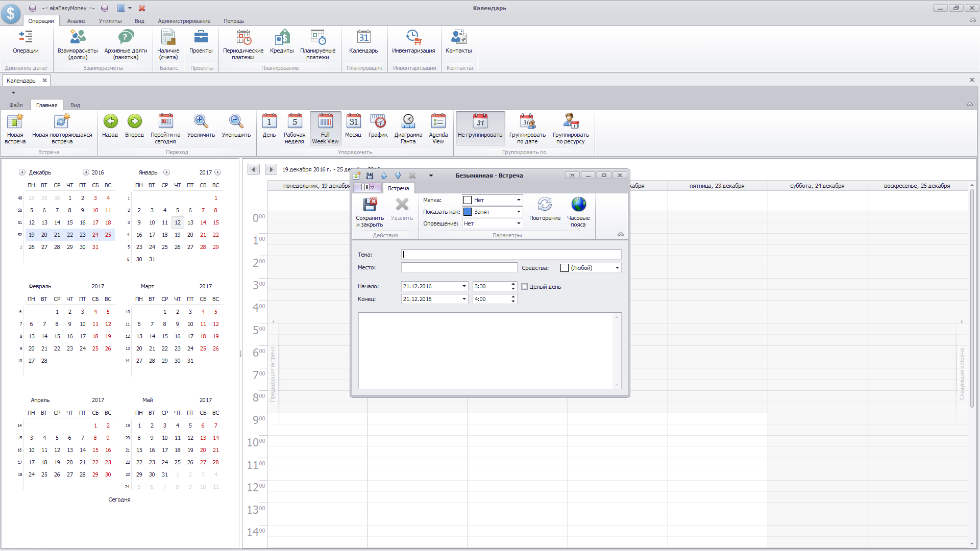Expand the Label (Метка) dropdown
980x551 pixels.
519,200
